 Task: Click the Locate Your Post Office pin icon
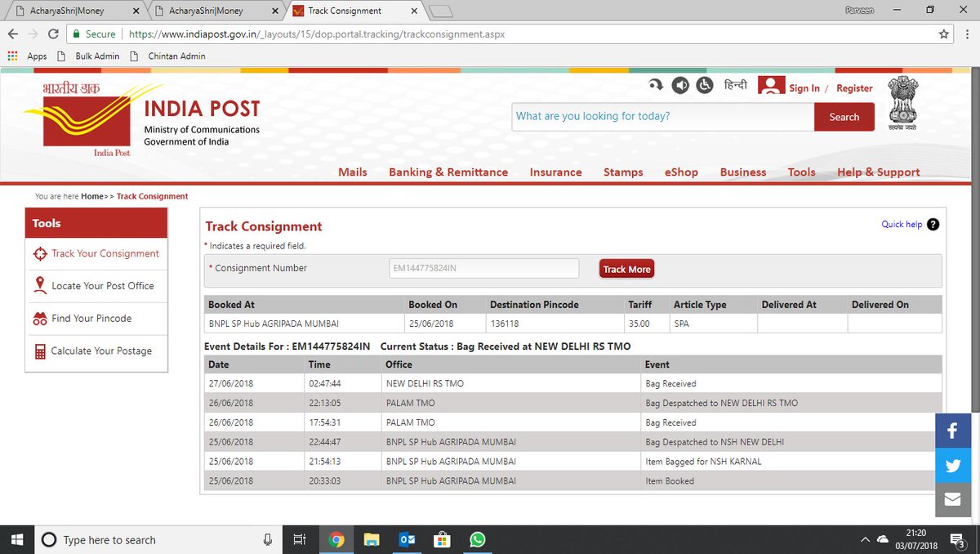[x=39, y=285]
